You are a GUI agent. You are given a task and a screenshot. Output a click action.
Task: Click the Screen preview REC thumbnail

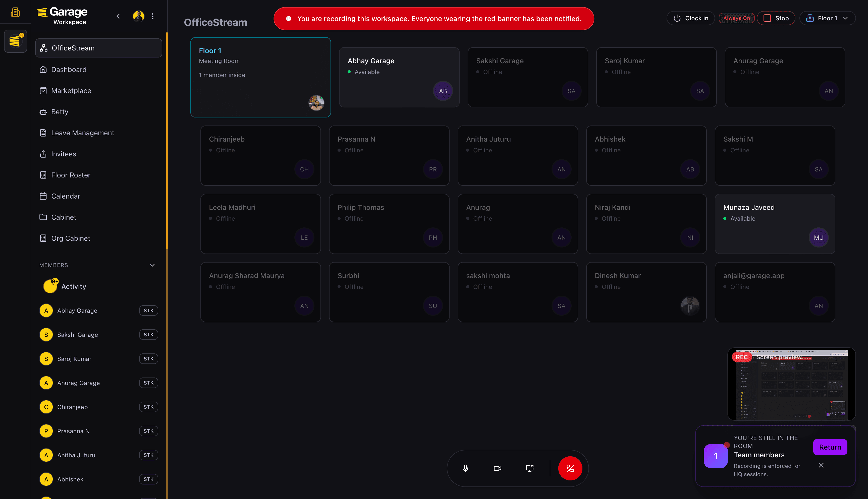[x=791, y=384]
